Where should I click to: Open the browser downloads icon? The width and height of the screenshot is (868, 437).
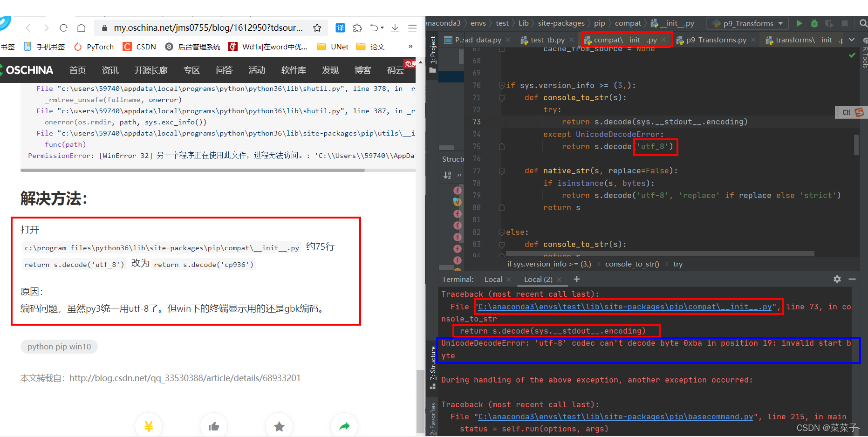[x=395, y=28]
